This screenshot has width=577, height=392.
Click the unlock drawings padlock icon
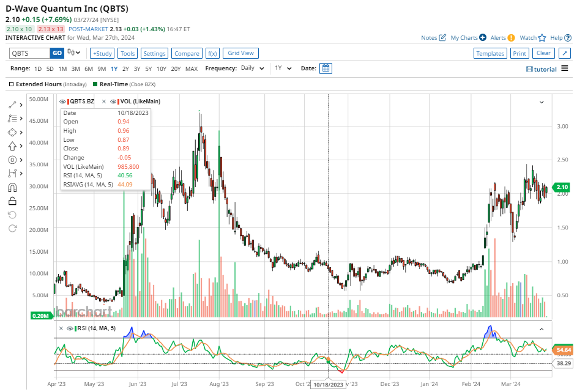point(12,201)
